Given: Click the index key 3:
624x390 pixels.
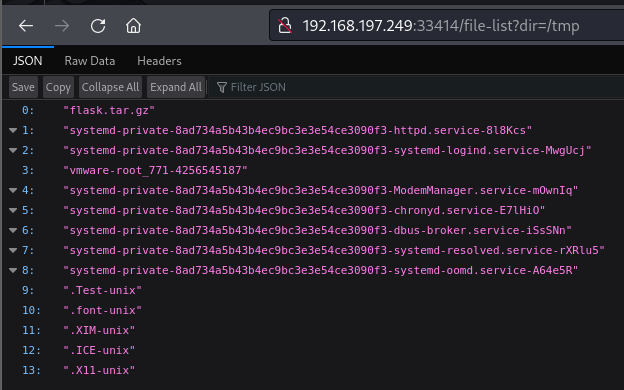Looking at the screenshot, I should click(x=28, y=170).
